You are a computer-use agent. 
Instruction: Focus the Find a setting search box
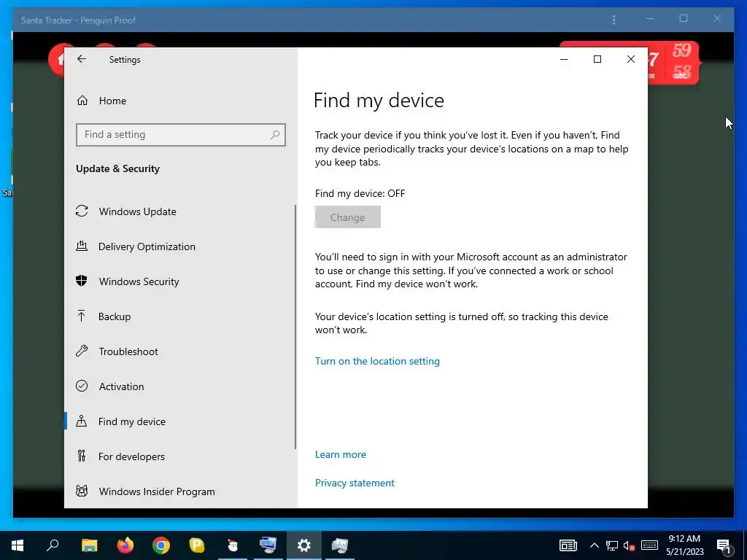181,135
